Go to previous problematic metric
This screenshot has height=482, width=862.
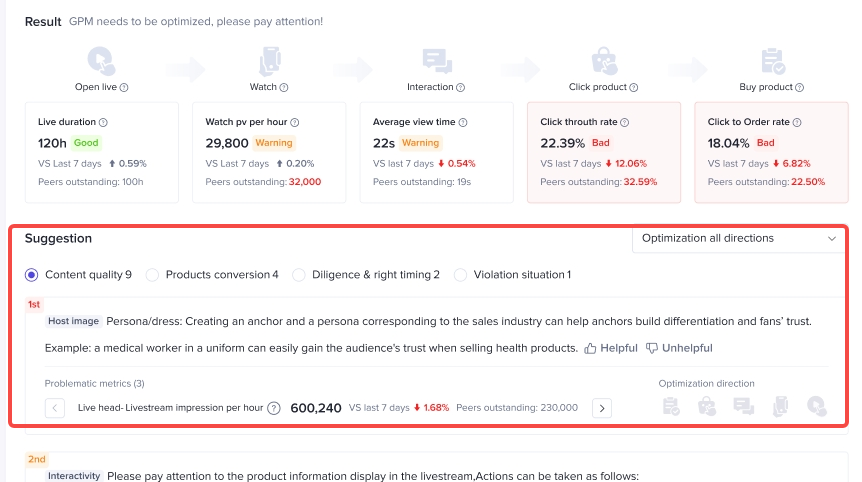pyautogui.click(x=55, y=408)
